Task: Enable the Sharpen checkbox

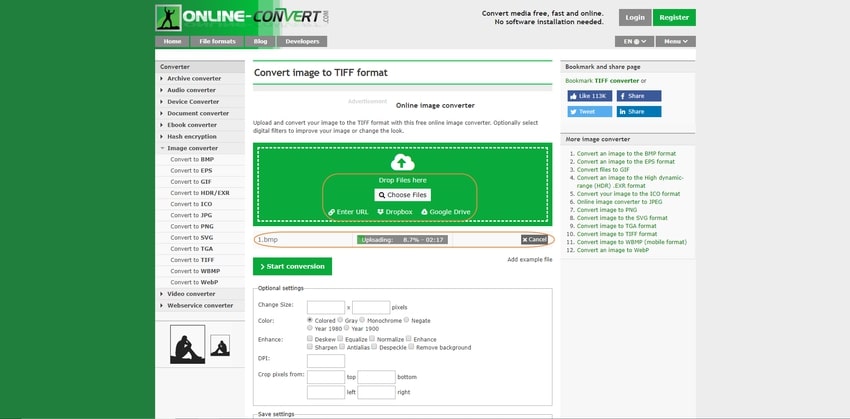Action: click(310, 347)
